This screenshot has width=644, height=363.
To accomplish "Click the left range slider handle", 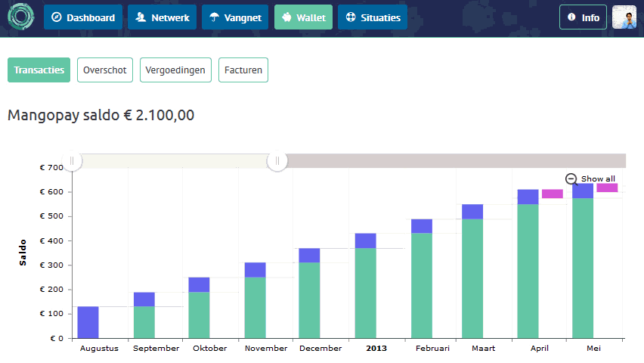I will coord(72,160).
